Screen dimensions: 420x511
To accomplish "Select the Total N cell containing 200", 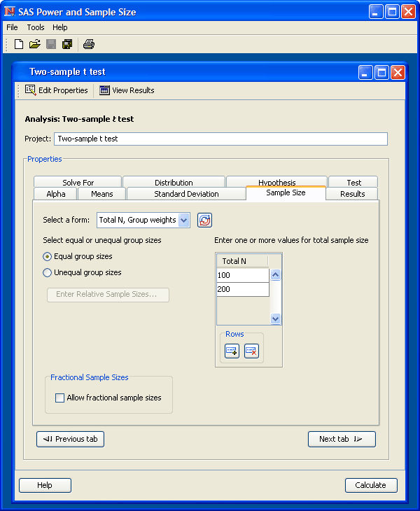I will click(242, 289).
